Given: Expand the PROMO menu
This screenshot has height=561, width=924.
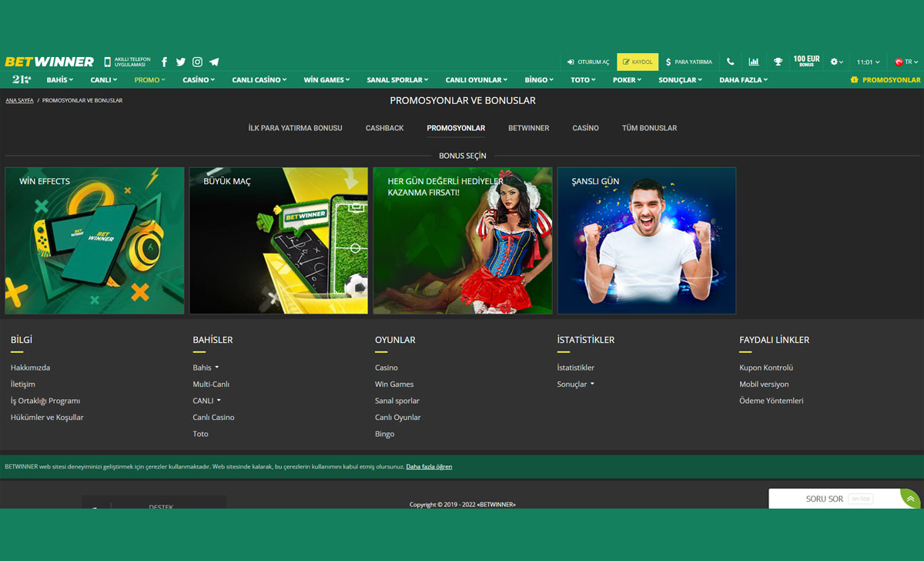Looking at the screenshot, I should tap(149, 79).
